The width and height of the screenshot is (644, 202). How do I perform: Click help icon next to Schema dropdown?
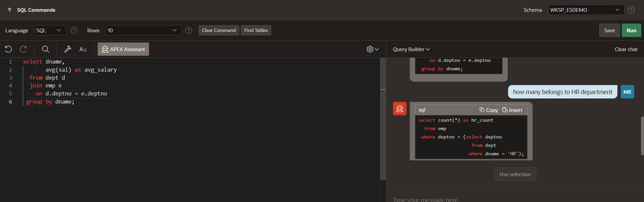(631, 10)
